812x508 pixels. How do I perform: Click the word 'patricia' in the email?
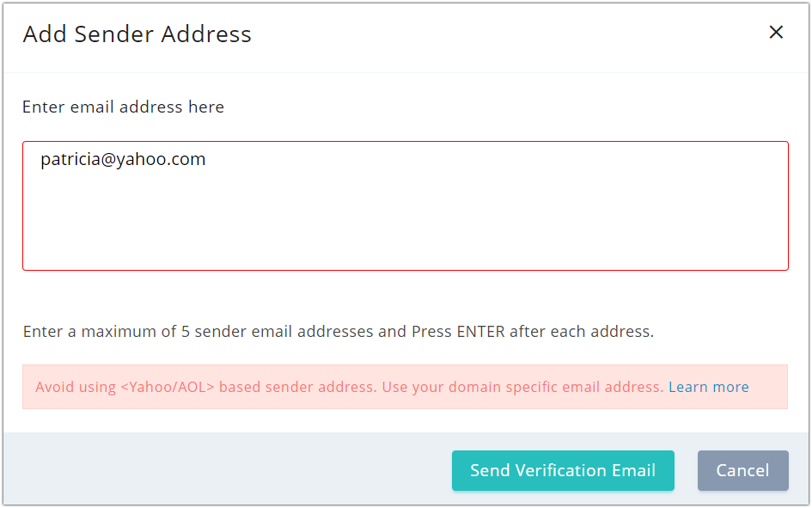point(70,160)
